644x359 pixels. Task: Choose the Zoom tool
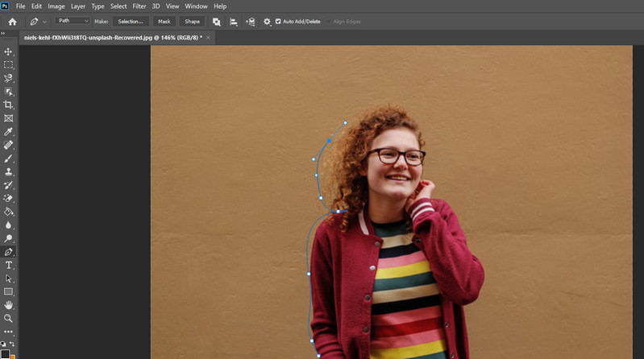click(9, 318)
